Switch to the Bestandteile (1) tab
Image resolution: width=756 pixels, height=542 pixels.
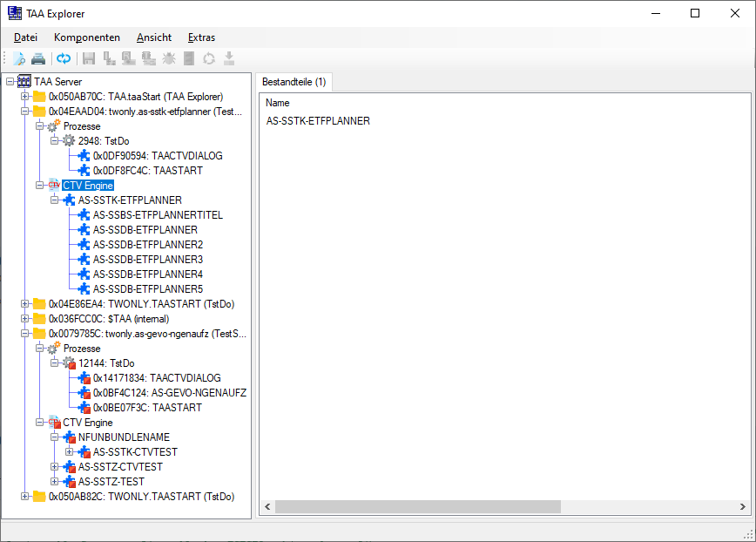[x=294, y=82]
